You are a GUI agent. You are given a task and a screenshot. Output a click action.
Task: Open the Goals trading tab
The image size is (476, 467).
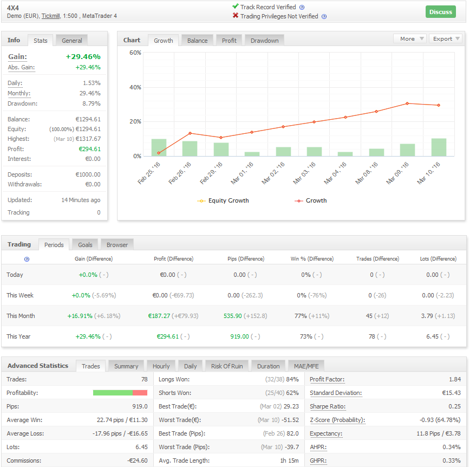click(86, 245)
